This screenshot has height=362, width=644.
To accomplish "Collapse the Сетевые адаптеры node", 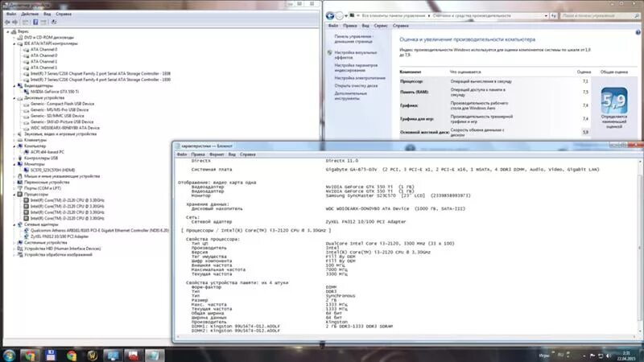I will 14,224.
